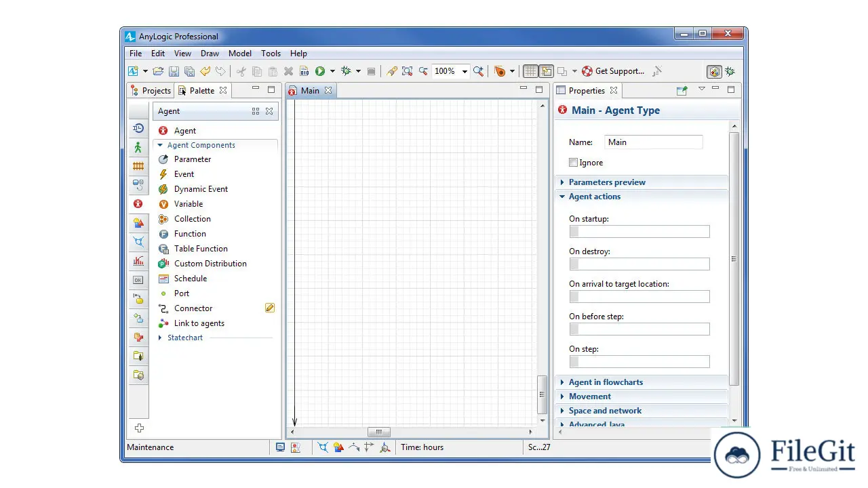This screenshot has width=868, height=488.
Task: Toggle the dynamic value switch for On destroy
Action: coord(574,264)
